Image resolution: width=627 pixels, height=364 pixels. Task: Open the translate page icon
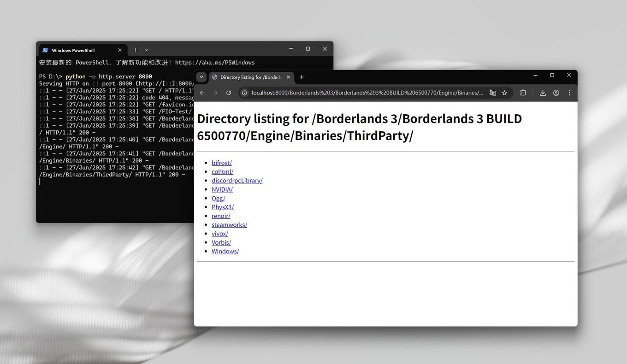click(492, 93)
